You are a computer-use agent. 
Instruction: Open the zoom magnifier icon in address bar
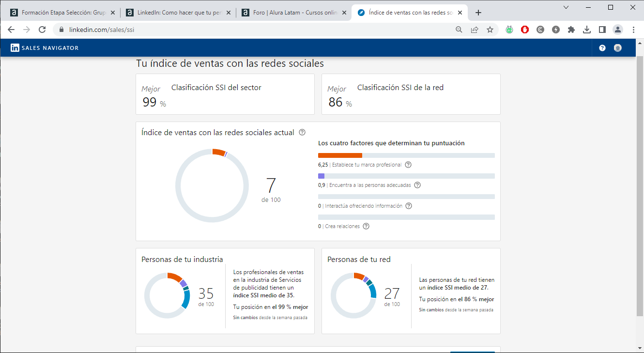(459, 30)
